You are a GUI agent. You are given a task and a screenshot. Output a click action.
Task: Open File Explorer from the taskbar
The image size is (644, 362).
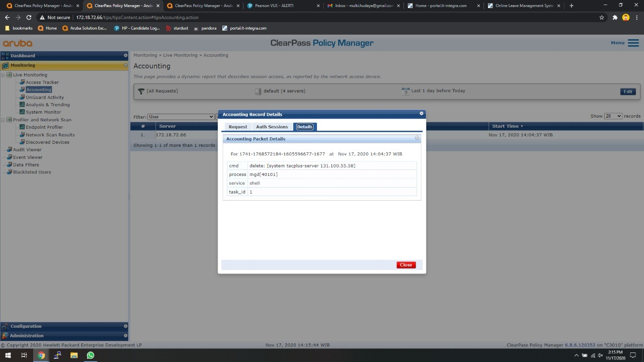pos(74,355)
